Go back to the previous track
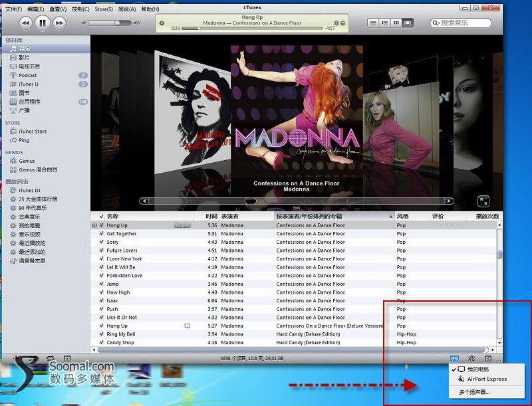The width and height of the screenshot is (532, 406). coord(26,23)
